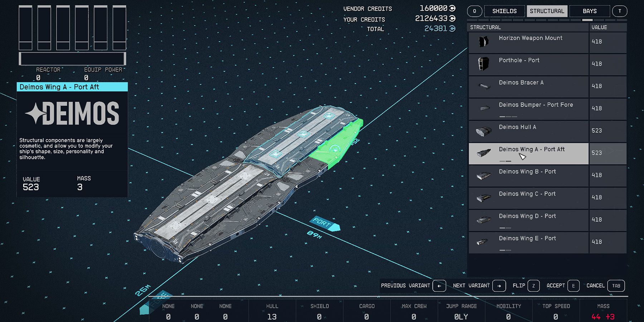Click the Deimos logo in the info panel

[72, 113]
